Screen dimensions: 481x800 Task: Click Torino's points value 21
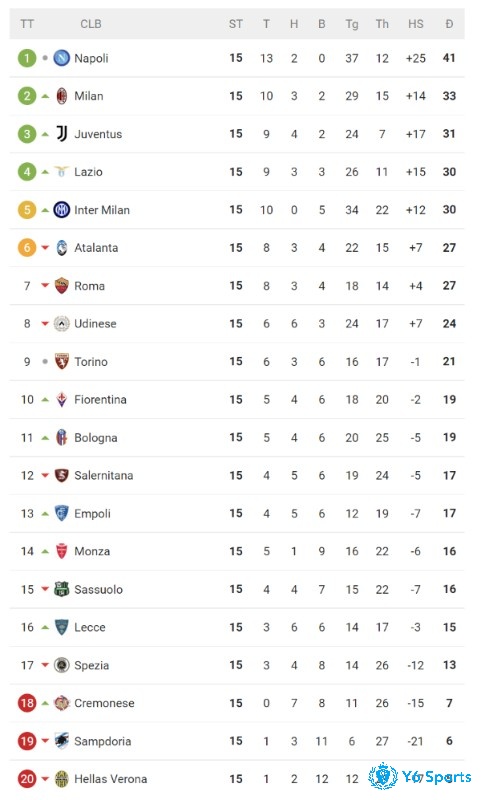449,362
